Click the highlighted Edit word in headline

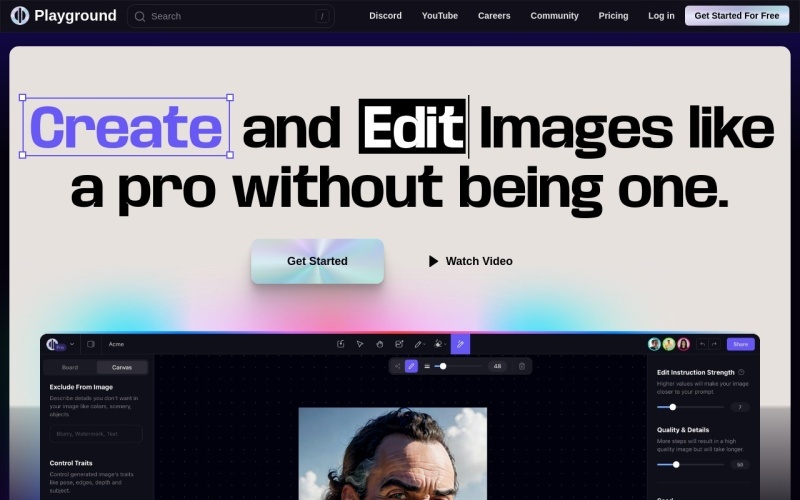click(412, 126)
